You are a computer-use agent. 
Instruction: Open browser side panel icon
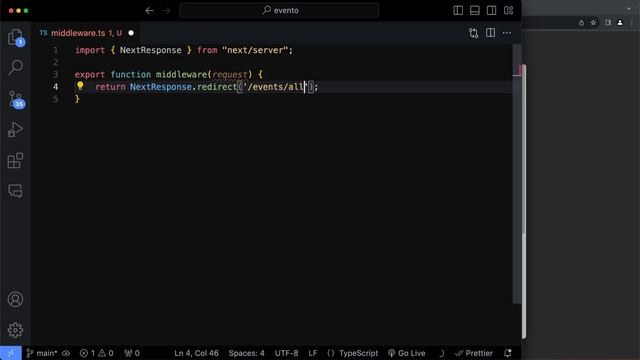(x=608, y=23)
